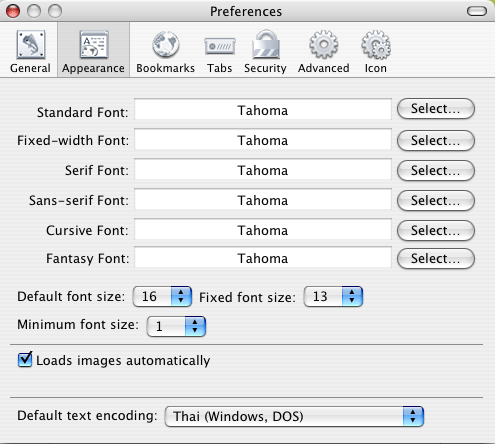Viewport: 495px width, 444px height.
Task: Open the Icon preferences double-gear icon
Action: click(x=376, y=45)
